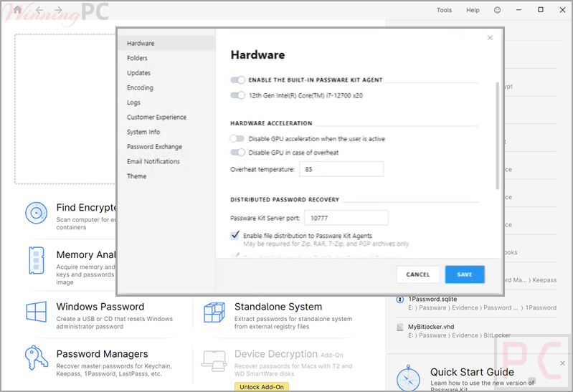The width and height of the screenshot is (573, 392).
Task: Open the Quick Start Guide
Action: [x=472, y=372]
